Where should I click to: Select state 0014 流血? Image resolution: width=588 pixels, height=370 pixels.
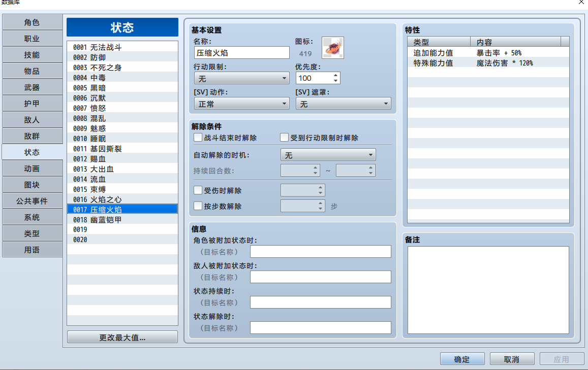coord(122,179)
